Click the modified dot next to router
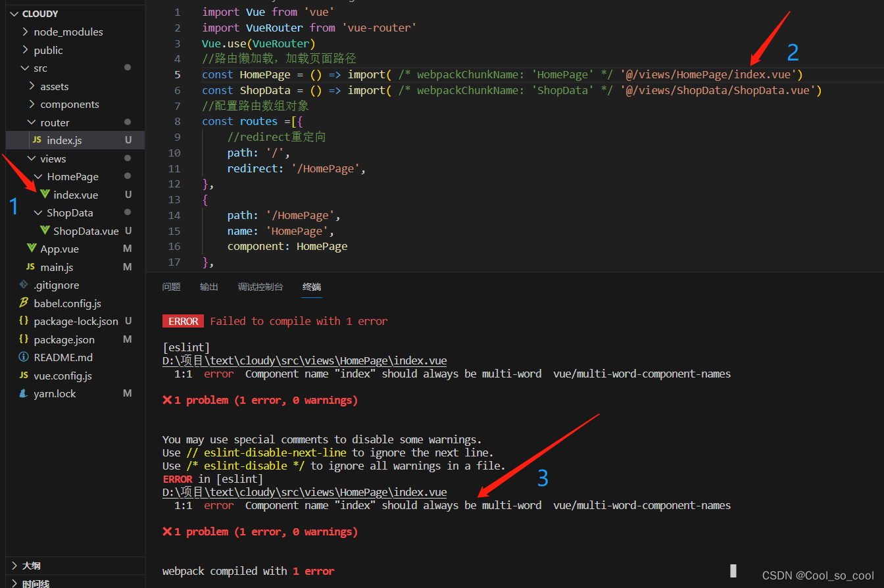This screenshot has width=884, height=588. pos(128,122)
